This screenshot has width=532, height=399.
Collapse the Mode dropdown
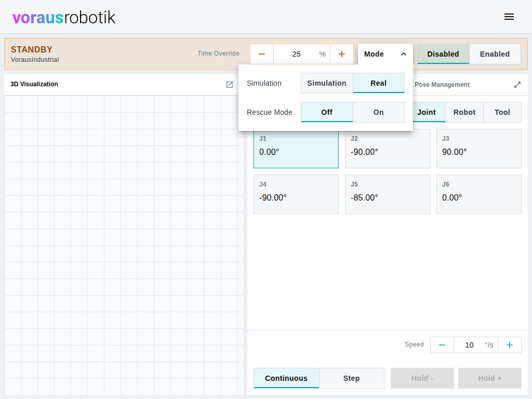coord(385,54)
